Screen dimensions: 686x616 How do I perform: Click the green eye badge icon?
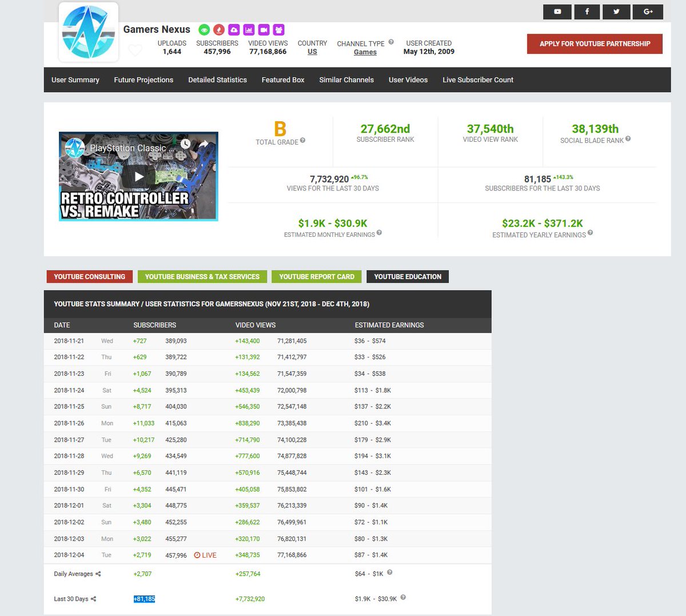(204, 30)
